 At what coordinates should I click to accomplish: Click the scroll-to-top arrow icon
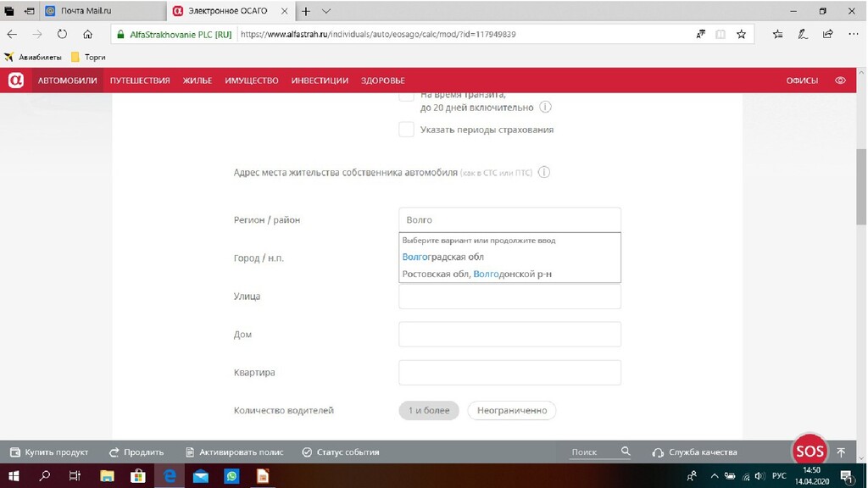pos(841,452)
